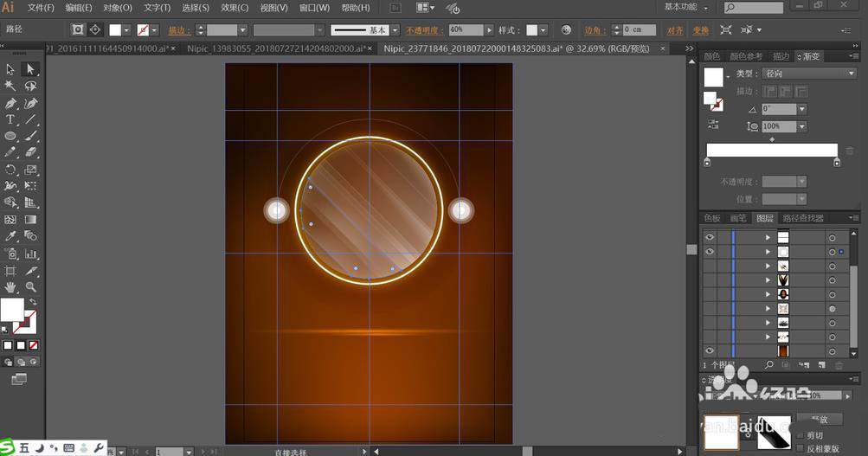Select the Selection (black arrow) tool

(10, 69)
